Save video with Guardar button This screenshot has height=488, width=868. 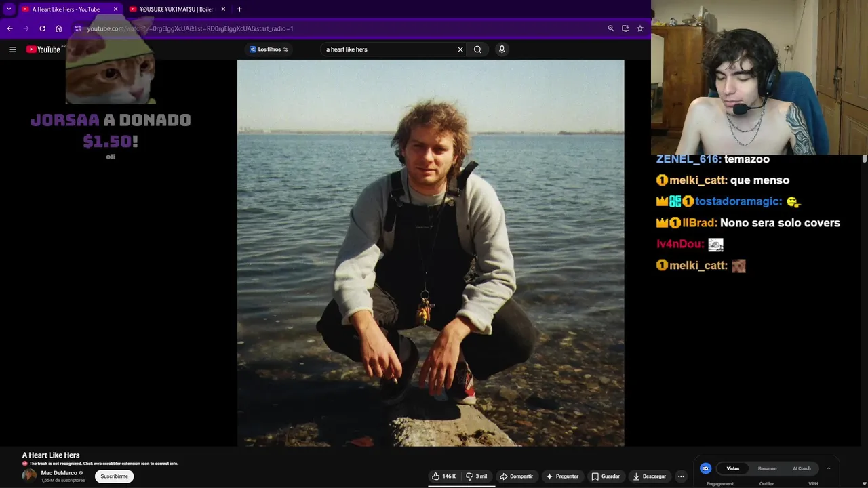606,476
